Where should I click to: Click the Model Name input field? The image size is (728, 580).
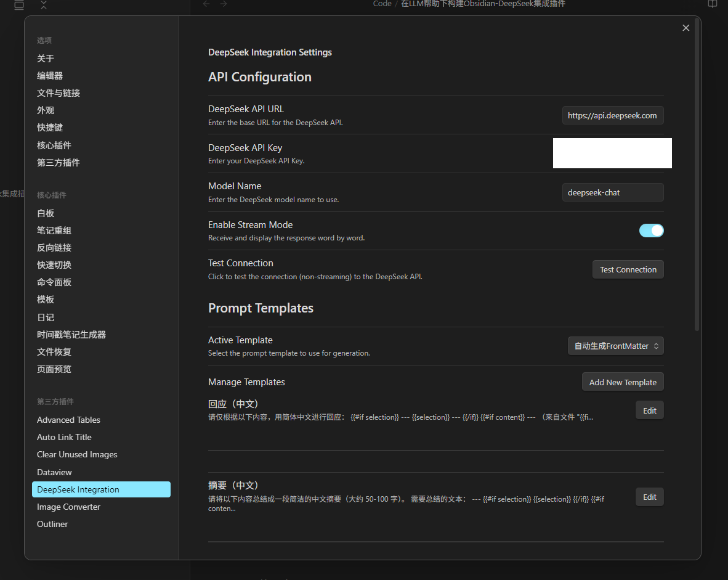pos(612,192)
